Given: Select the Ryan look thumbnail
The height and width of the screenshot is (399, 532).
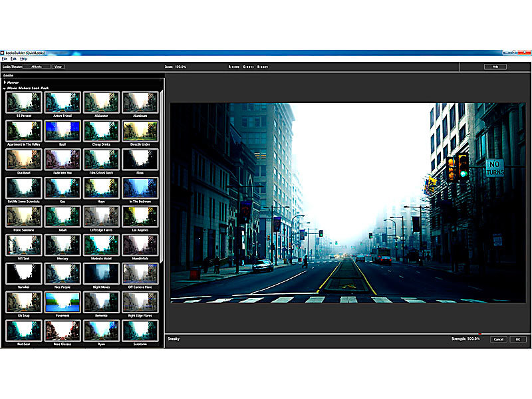Looking at the screenshot, I should [101, 331].
